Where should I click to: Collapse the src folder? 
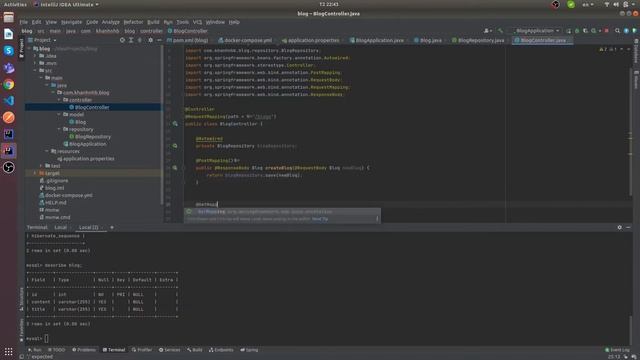pyautogui.click(x=36, y=71)
